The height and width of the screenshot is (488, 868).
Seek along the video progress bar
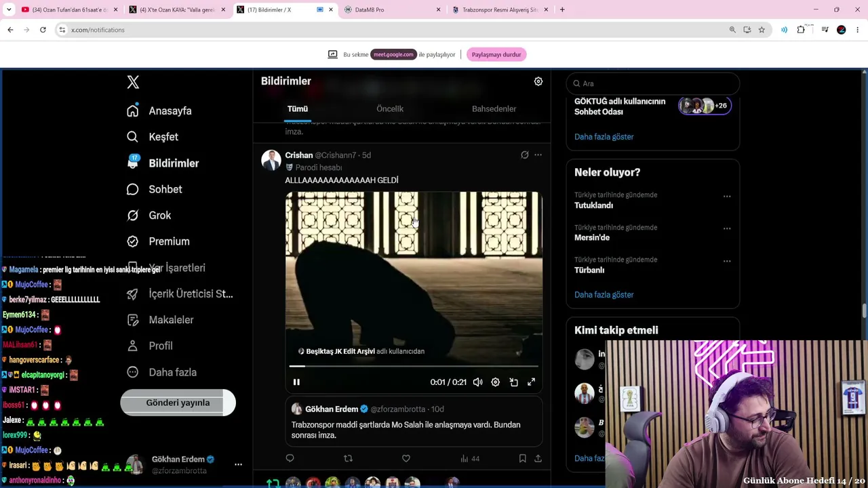[x=414, y=366]
